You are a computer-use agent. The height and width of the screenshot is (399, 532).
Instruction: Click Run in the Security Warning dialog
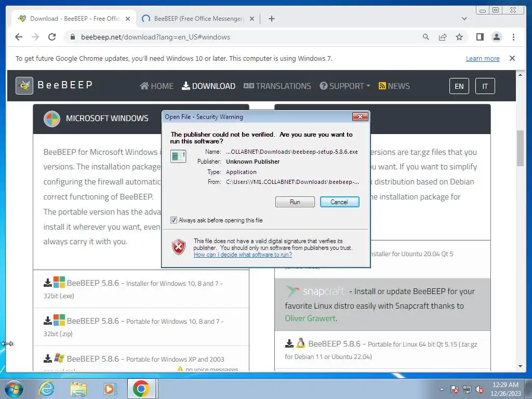(295, 202)
